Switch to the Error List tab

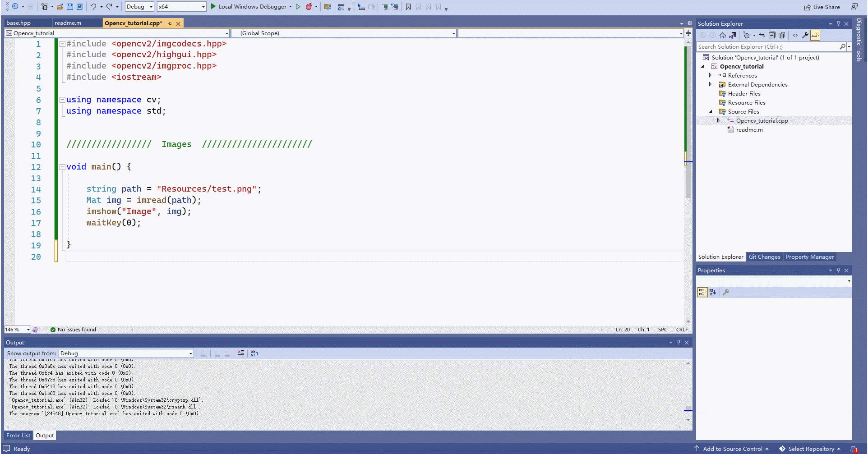point(18,435)
